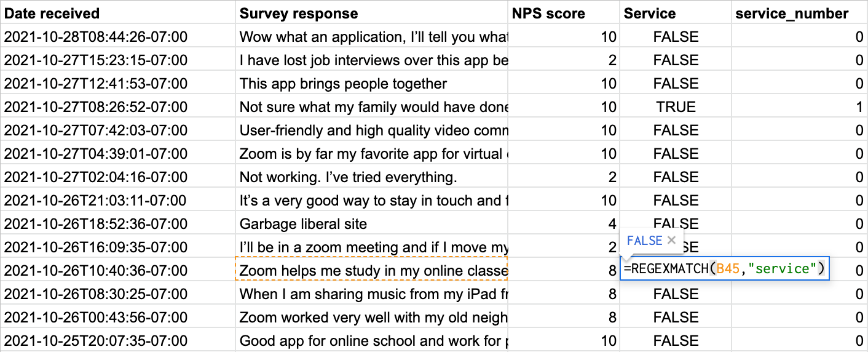Viewport: 868px width, 352px height.
Task: Select date cell 2021-10-28T08:44:26-07:00
Action: (117, 37)
